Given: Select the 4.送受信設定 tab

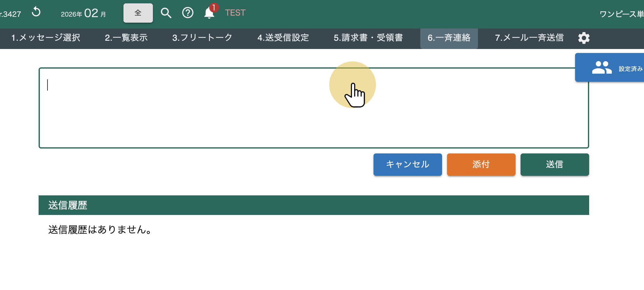Looking at the screenshot, I should [283, 38].
